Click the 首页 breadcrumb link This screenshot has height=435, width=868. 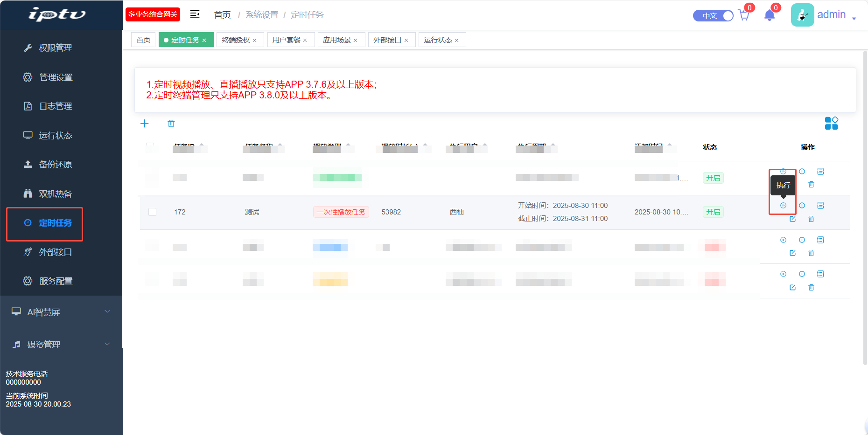[222, 15]
